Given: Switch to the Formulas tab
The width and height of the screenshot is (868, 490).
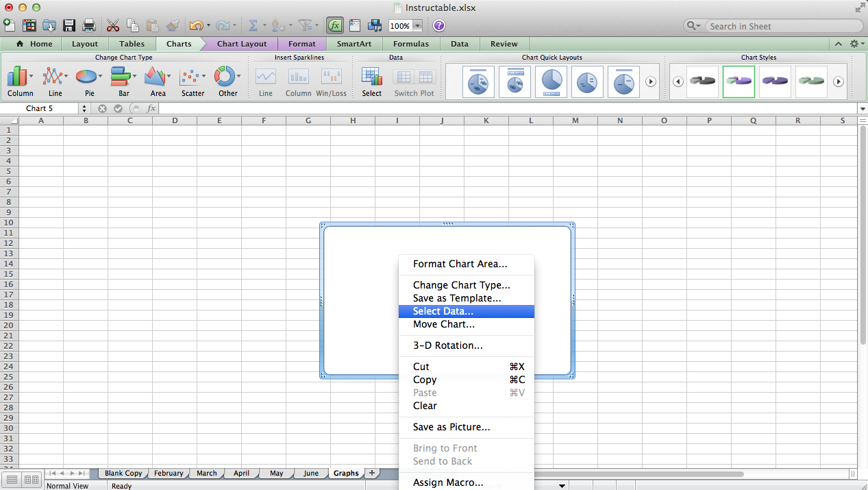Looking at the screenshot, I should tap(411, 44).
